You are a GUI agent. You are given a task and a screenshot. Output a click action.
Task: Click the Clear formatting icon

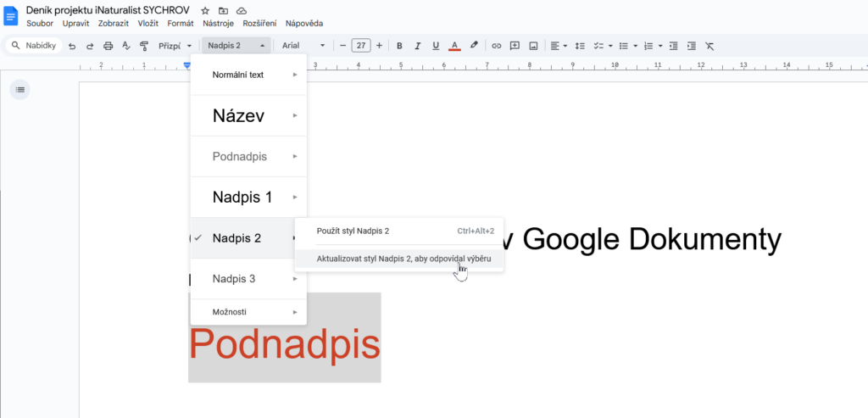(710, 46)
